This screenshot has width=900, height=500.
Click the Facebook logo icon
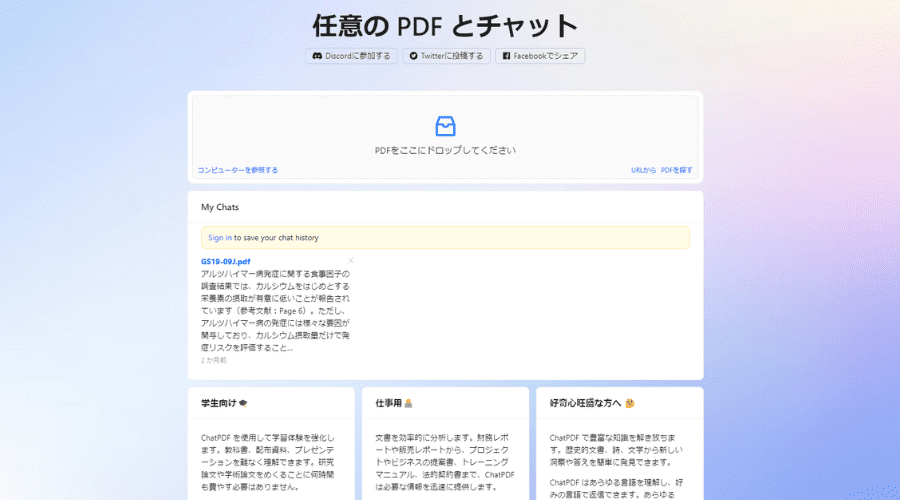(506, 56)
